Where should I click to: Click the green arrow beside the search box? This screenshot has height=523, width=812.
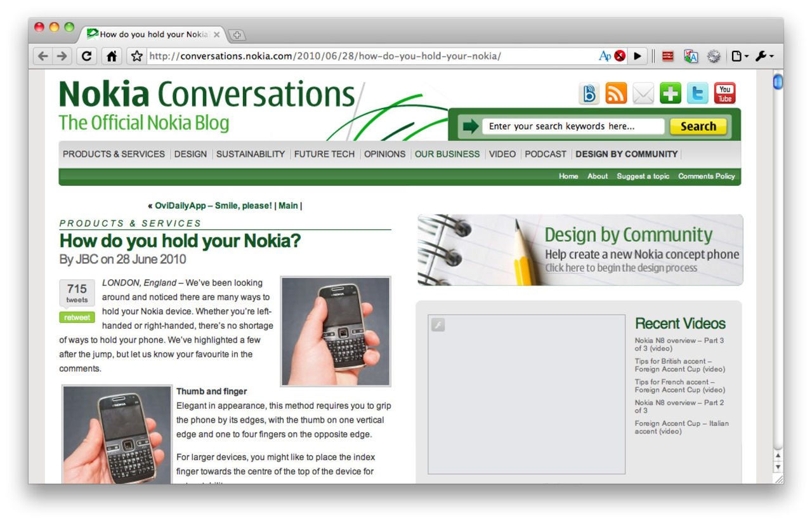[471, 126]
